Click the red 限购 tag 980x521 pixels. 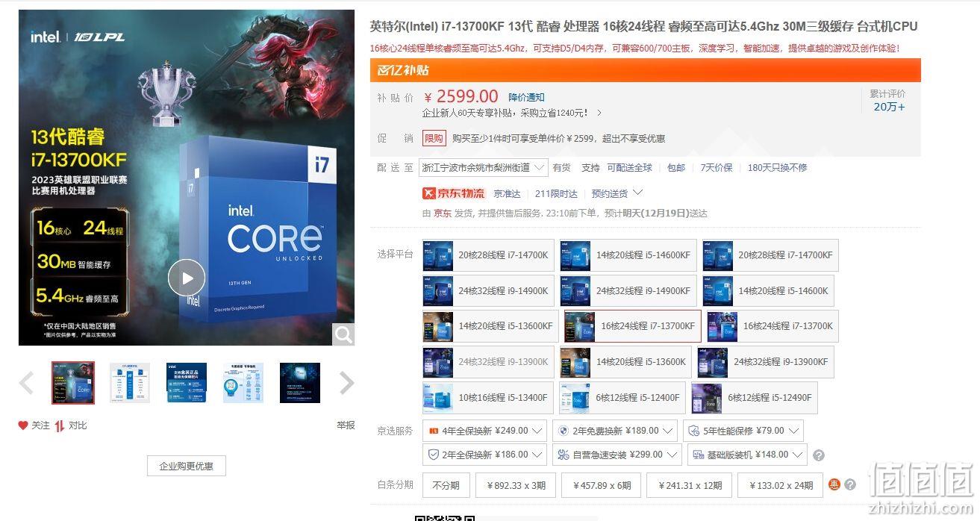434,138
